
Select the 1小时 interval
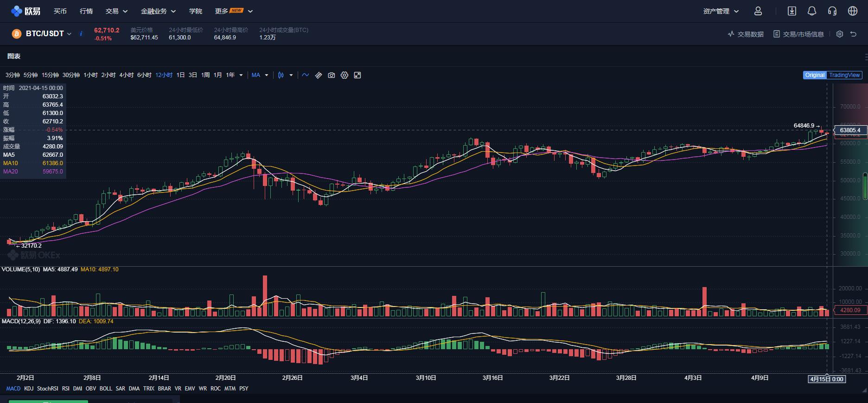[90, 75]
